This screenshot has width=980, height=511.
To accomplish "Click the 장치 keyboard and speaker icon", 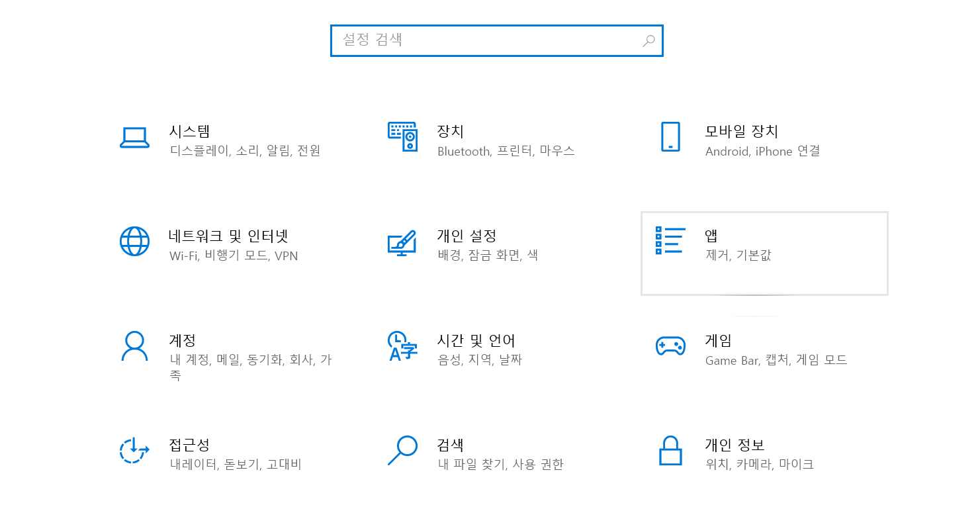I will coord(402,136).
